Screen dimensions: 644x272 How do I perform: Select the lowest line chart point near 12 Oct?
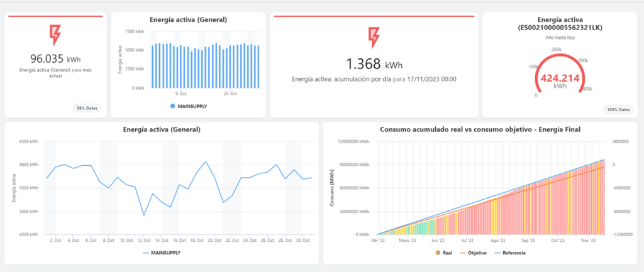144,215
